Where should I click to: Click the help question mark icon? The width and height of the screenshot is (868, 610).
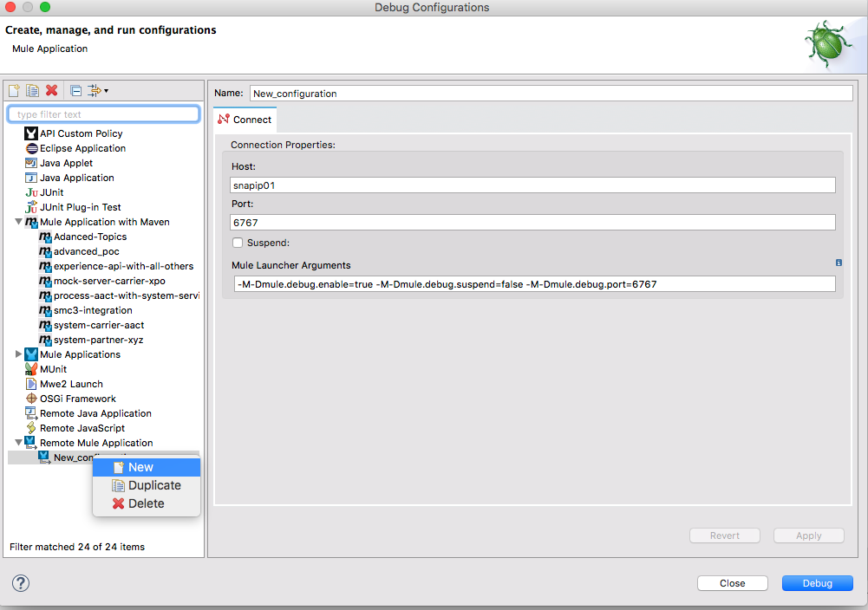pyautogui.click(x=21, y=583)
